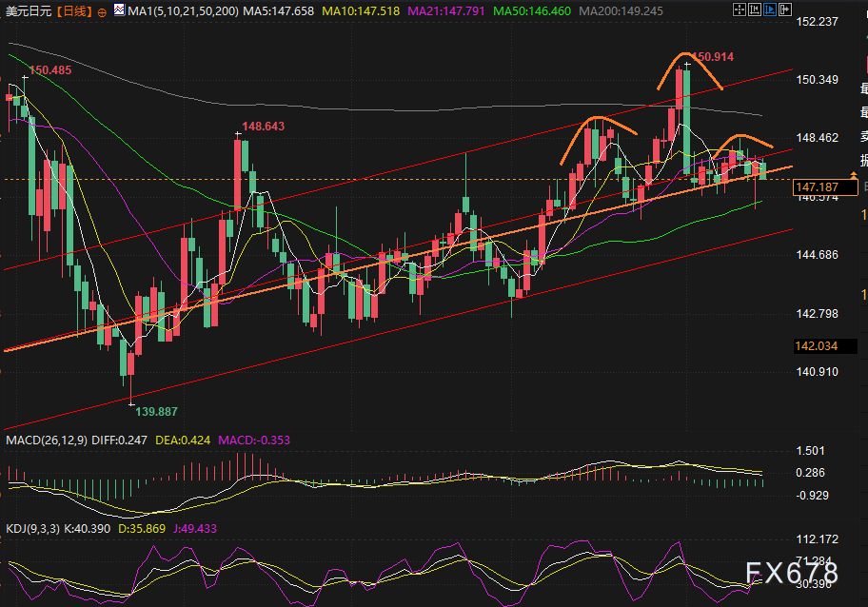The height and width of the screenshot is (607, 868).
Task: Open the MACD(26,12,9) indicator parameters
Action: tap(48, 440)
